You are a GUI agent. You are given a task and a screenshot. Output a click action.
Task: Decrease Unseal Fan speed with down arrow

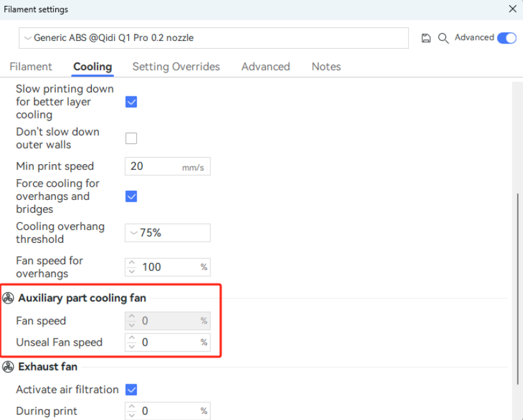tap(132, 346)
